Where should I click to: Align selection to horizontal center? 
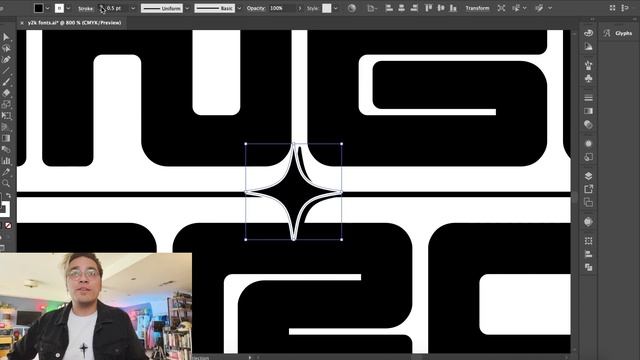tap(401, 8)
